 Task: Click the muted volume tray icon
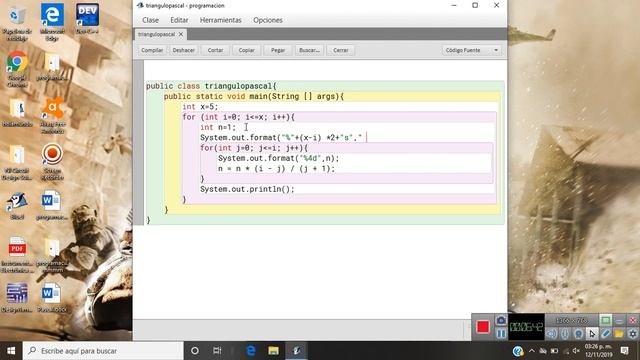576,351
